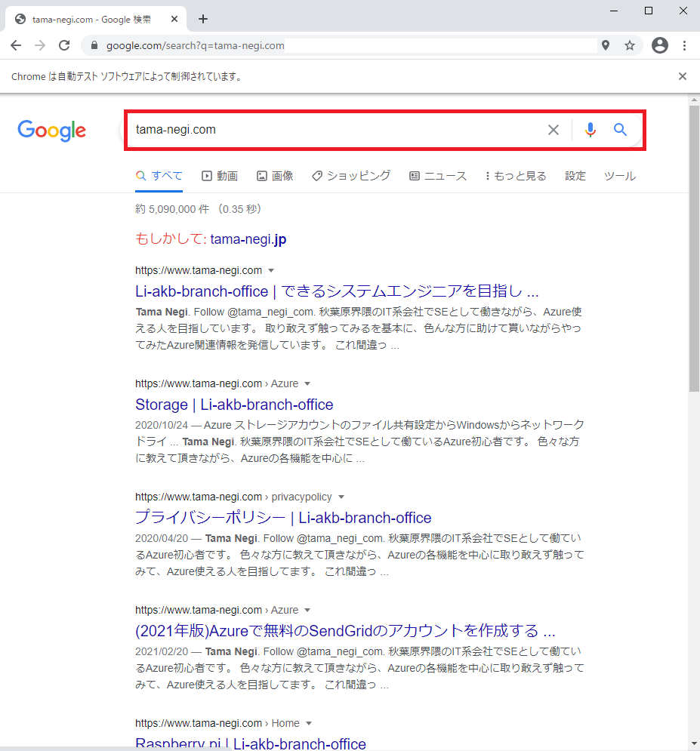Reload the current page

(64, 45)
